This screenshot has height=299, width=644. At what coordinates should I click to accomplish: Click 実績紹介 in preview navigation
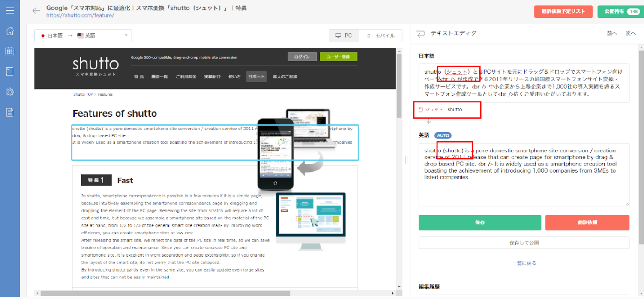pyautogui.click(x=213, y=77)
